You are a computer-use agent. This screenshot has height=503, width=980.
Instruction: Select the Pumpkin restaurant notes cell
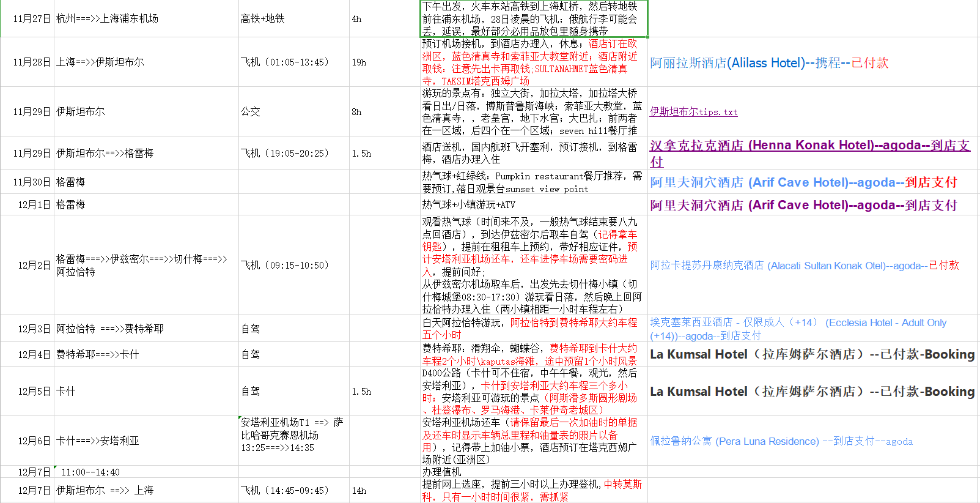tap(534, 182)
